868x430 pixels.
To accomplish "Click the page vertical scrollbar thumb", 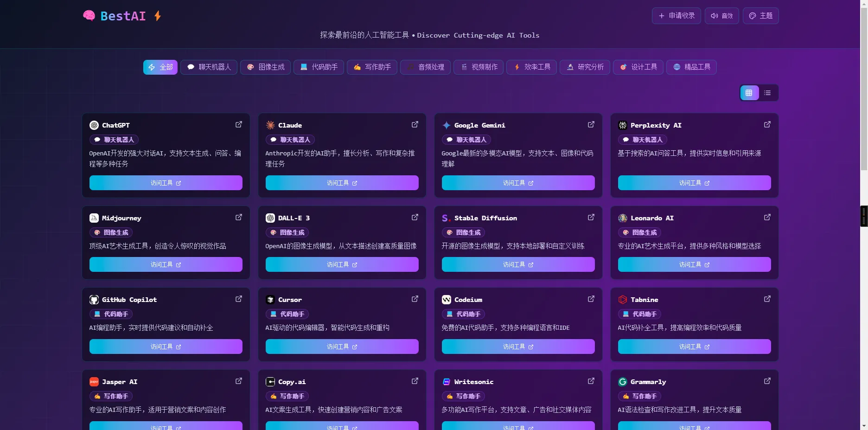I will pos(864,88).
